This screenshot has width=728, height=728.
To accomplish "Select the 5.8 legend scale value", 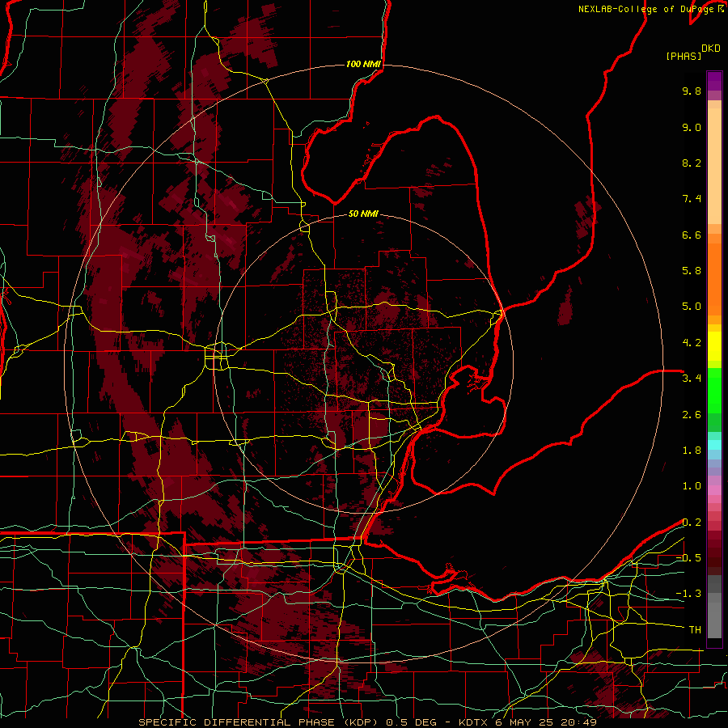I will [692, 271].
